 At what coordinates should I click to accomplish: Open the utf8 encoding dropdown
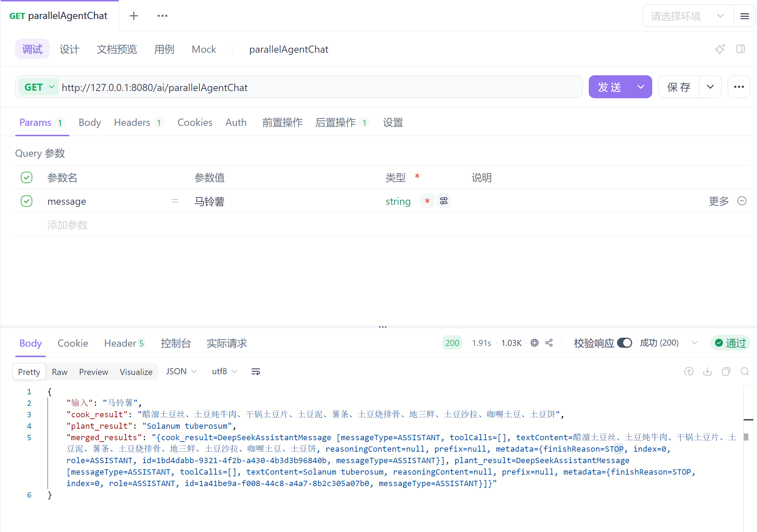tap(224, 372)
